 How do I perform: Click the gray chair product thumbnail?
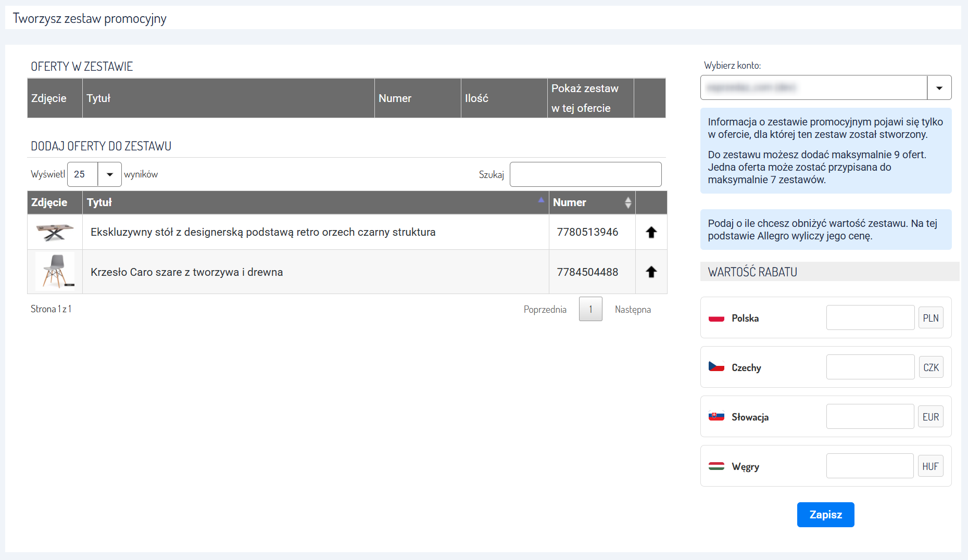(x=55, y=271)
